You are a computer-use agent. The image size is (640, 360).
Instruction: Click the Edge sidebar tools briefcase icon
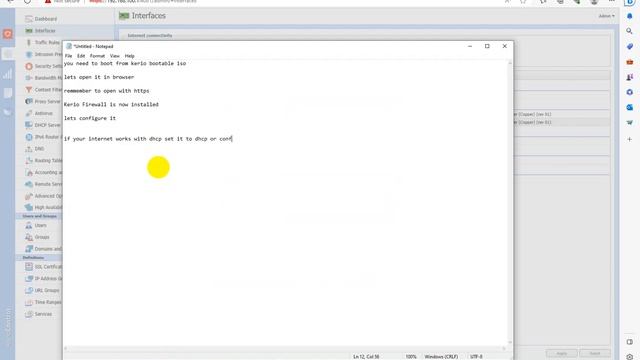[629, 62]
